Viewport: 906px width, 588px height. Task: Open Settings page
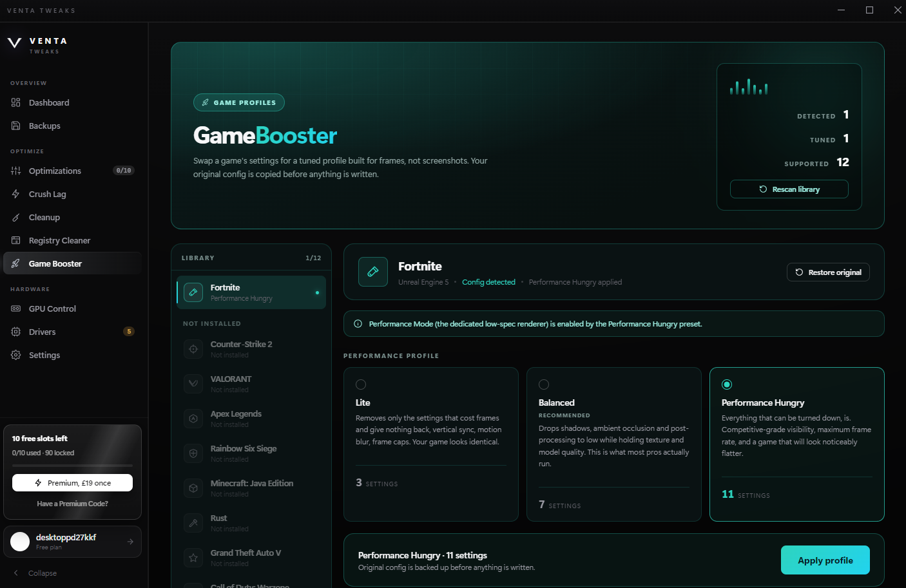click(72, 355)
